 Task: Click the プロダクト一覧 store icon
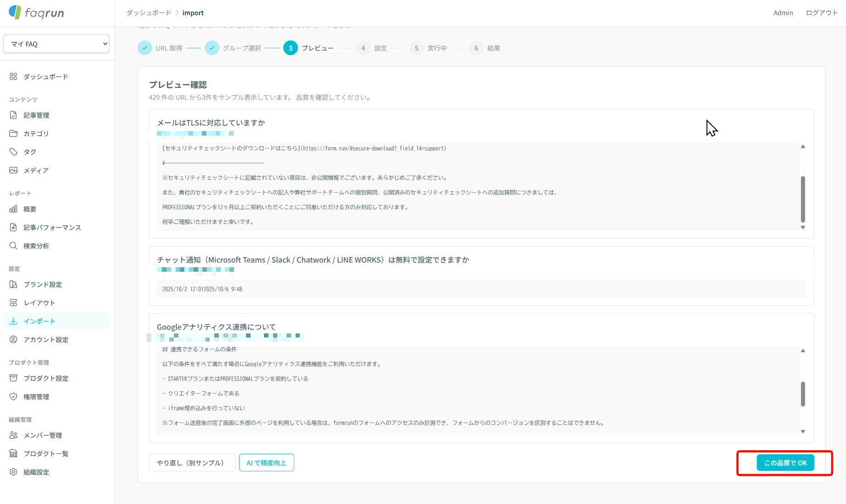coord(13,454)
